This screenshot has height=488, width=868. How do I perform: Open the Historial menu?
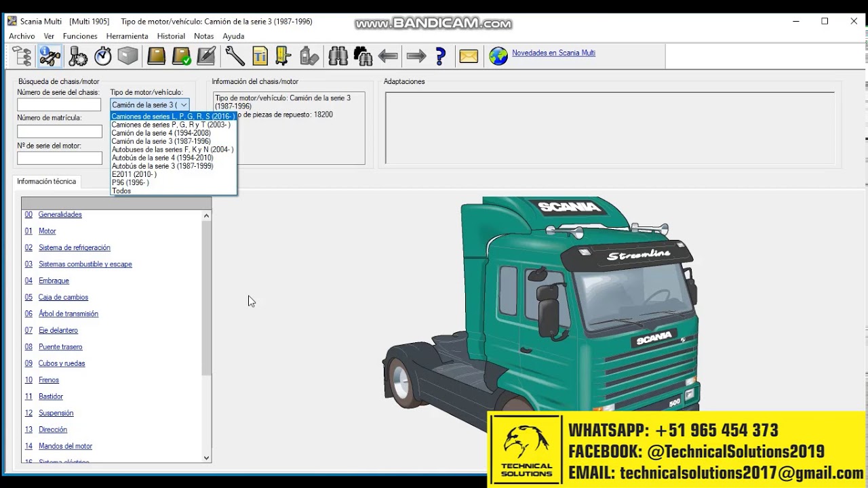(171, 36)
